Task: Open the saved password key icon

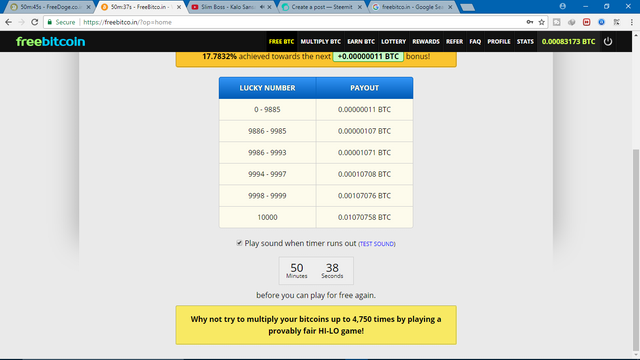Action: (x=529, y=22)
